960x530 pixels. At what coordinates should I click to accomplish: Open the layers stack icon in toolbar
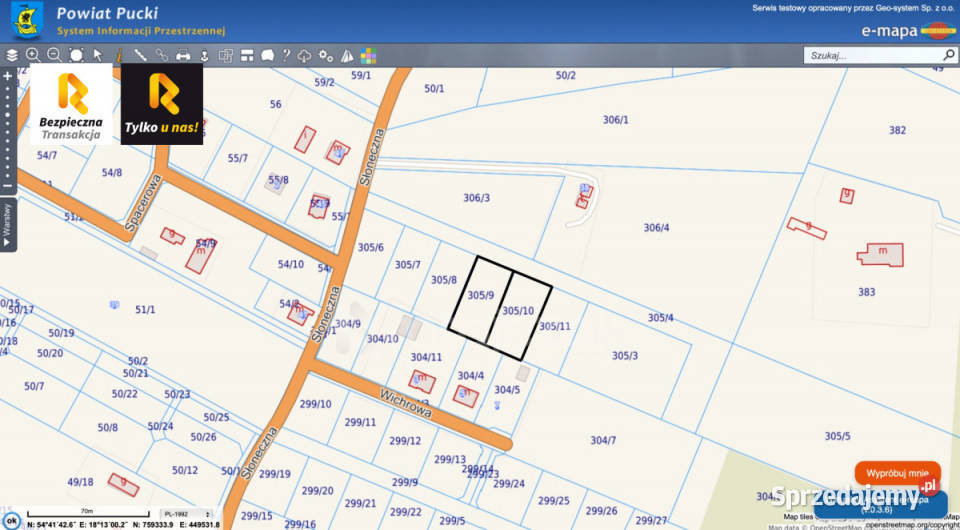tap(12, 56)
